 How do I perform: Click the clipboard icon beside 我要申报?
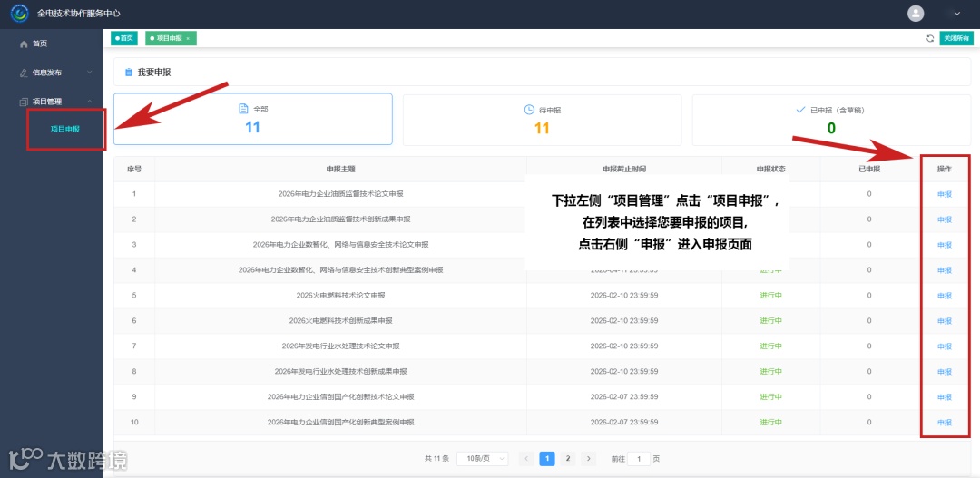[129, 73]
